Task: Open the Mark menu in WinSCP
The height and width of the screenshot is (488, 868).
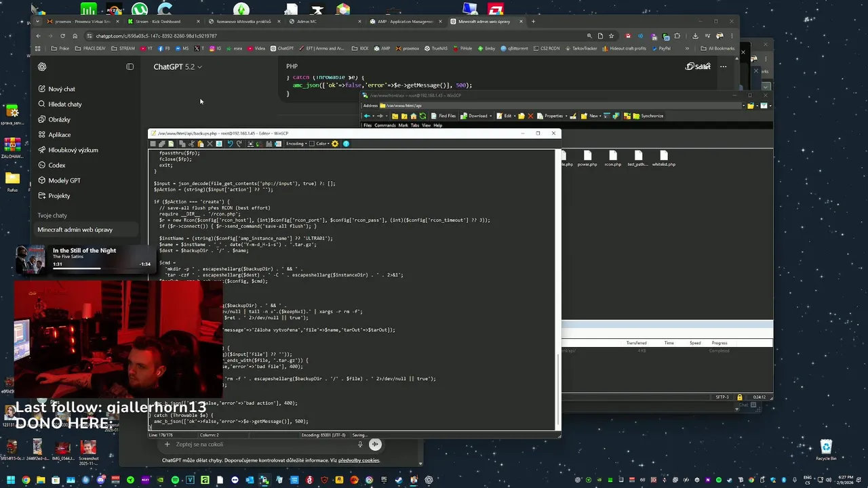Action: (403, 125)
